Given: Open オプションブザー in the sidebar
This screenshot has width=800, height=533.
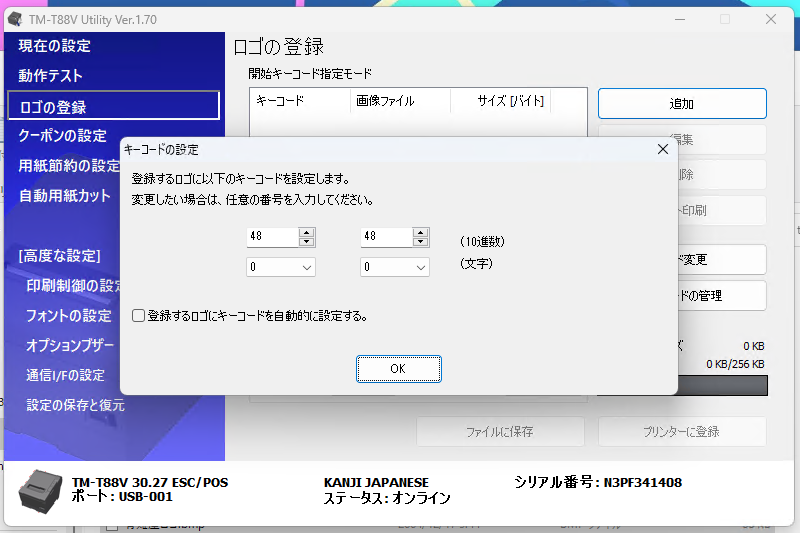Looking at the screenshot, I should (x=70, y=345).
